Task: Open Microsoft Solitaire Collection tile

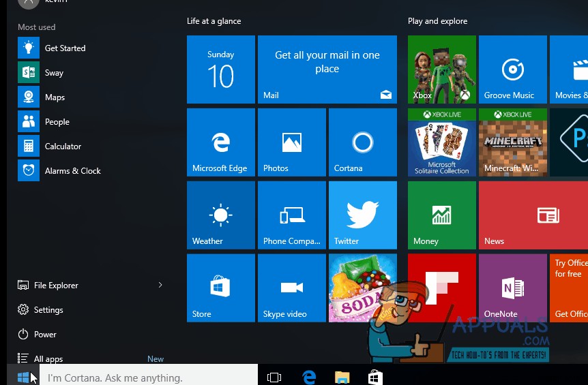Action: click(x=442, y=142)
